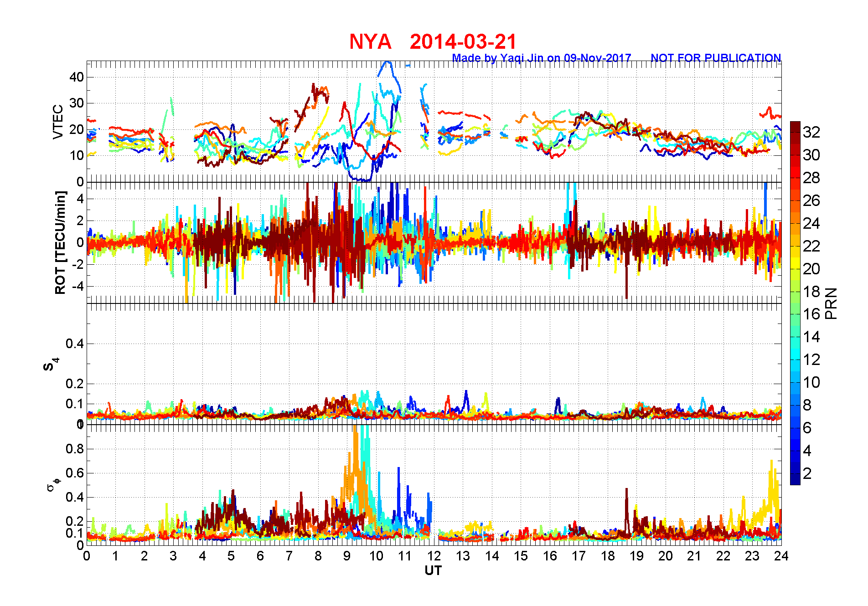Click x-axis tick label 9
Viewport: 868px width, 606px height.
tap(347, 556)
